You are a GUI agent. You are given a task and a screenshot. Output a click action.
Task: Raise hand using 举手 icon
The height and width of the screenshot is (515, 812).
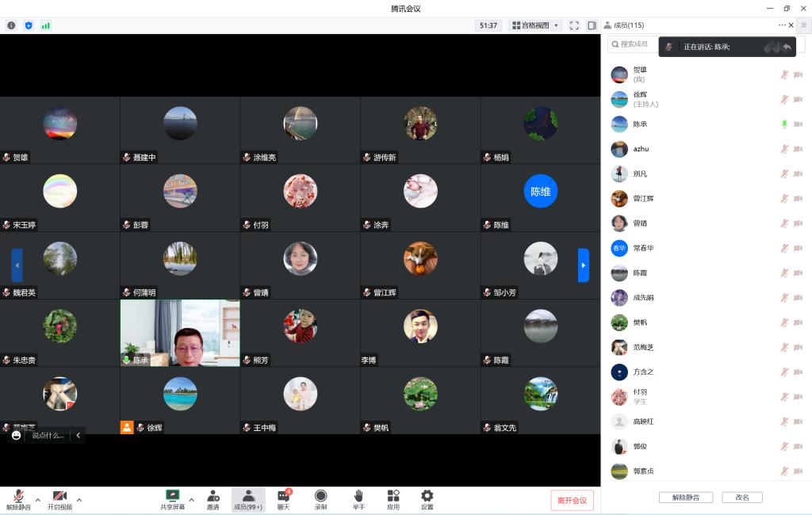358,496
